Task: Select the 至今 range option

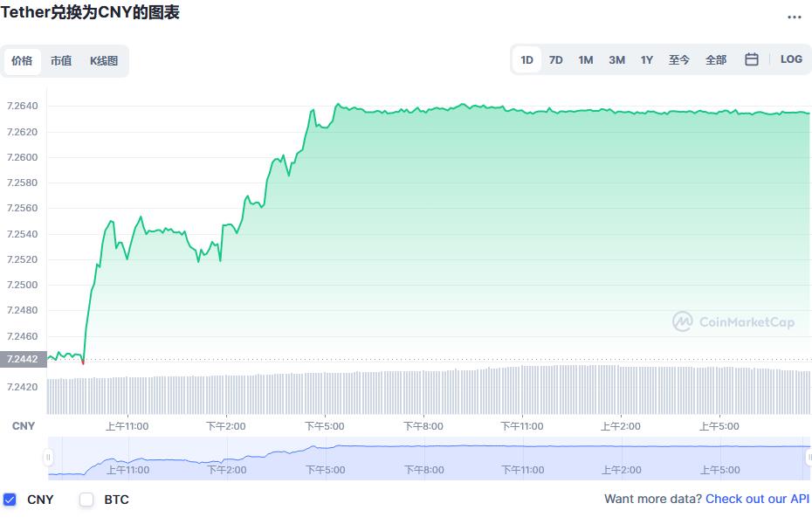Action: [x=678, y=59]
